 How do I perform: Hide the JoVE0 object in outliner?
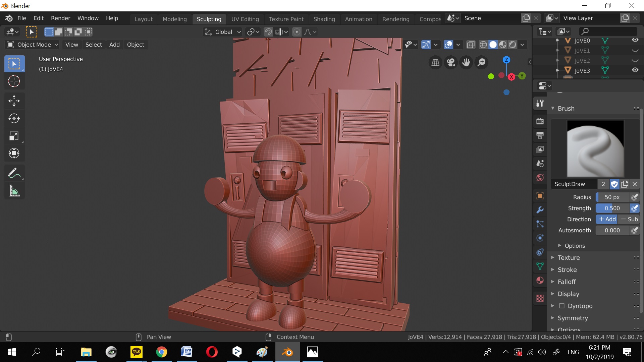[x=635, y=40]
